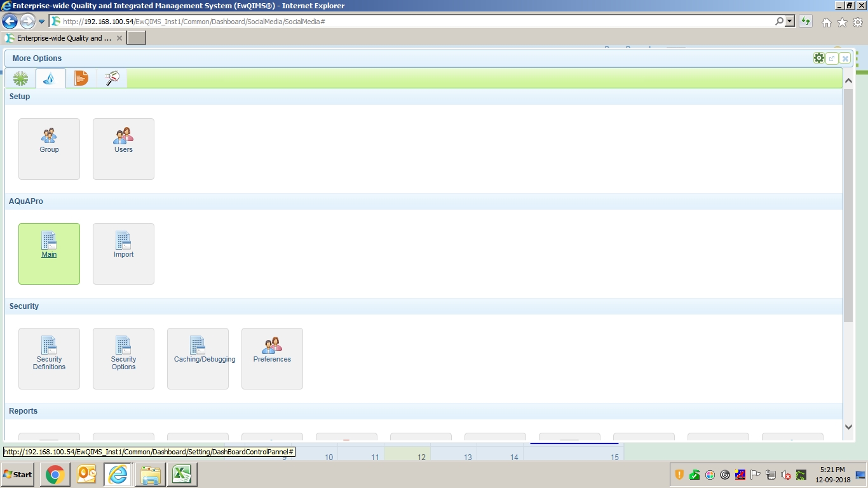Close the Enterprise-wide Quality browser tab
The height and width of the screenshot is (488, 868).
click(119, 38)
